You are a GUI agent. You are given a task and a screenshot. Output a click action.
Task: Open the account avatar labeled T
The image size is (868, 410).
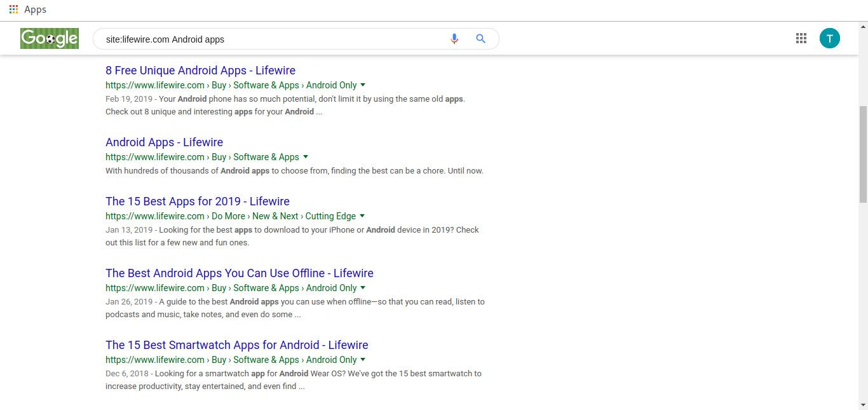(x=829, y=39)
